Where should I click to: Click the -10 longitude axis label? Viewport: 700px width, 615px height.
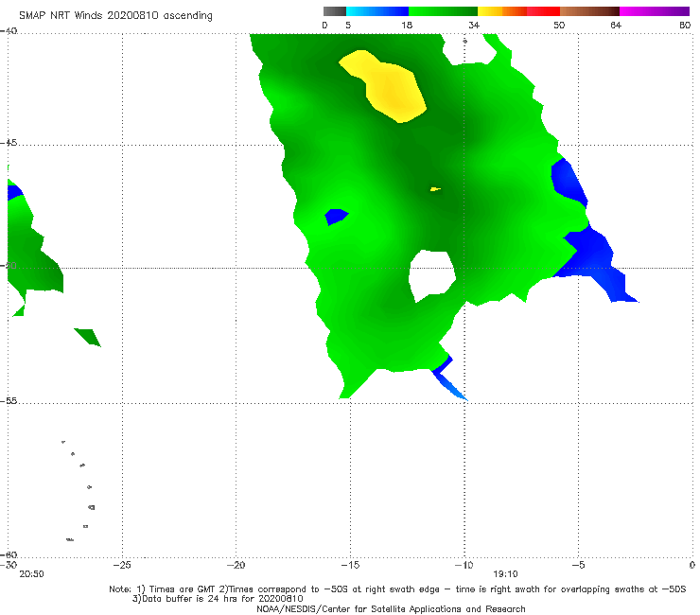click(x=464, y=565)
